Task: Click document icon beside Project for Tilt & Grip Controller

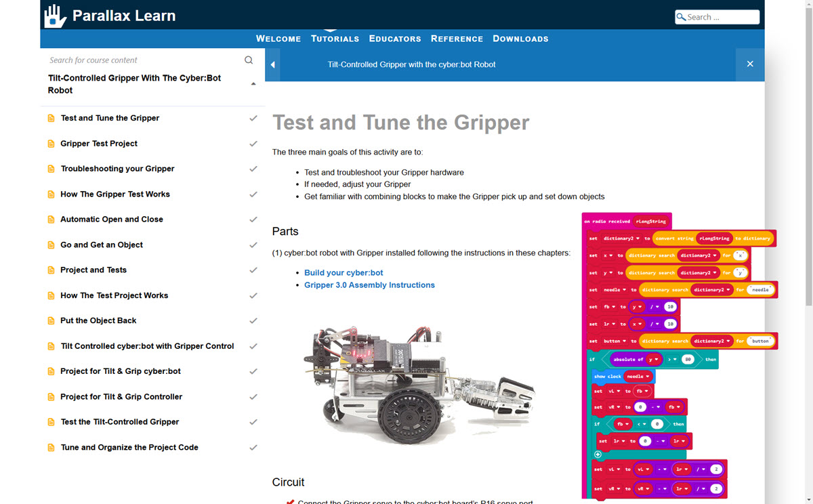Action: point(51,397)
